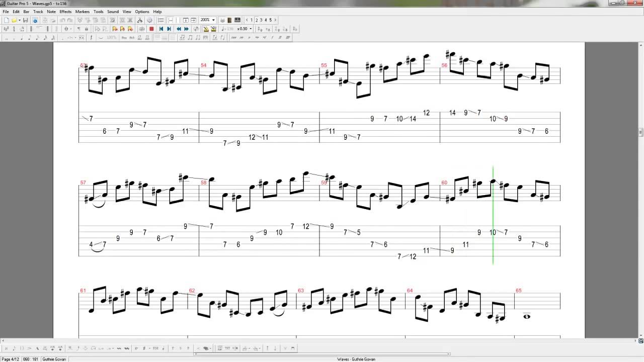Select bar number 57 marker
This screenshot has width=644, height=362.
click(x=83, y=183)
